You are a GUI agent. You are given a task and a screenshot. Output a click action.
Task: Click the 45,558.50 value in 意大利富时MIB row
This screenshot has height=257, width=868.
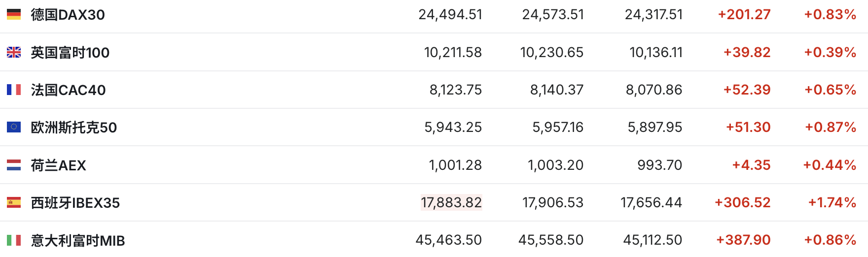pyautogui.click(x=550, y=240)
